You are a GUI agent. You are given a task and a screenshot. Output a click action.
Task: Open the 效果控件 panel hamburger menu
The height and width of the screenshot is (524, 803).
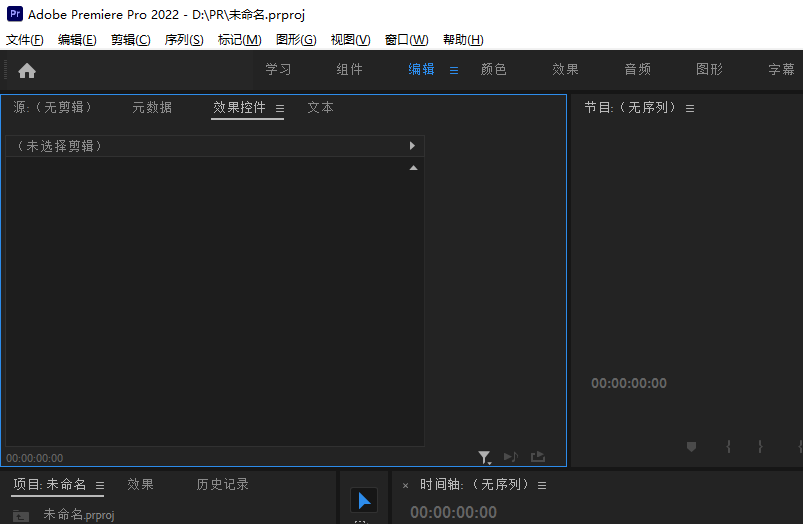280,109
